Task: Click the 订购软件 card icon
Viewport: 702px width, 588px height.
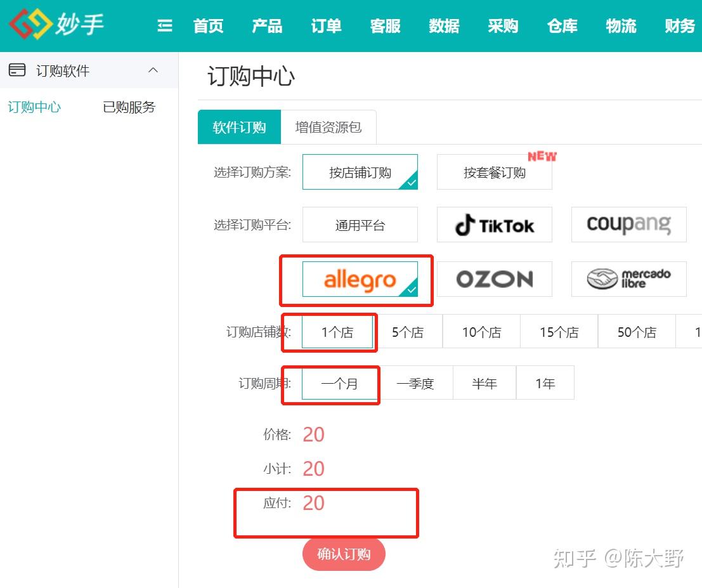Action: 17,70
